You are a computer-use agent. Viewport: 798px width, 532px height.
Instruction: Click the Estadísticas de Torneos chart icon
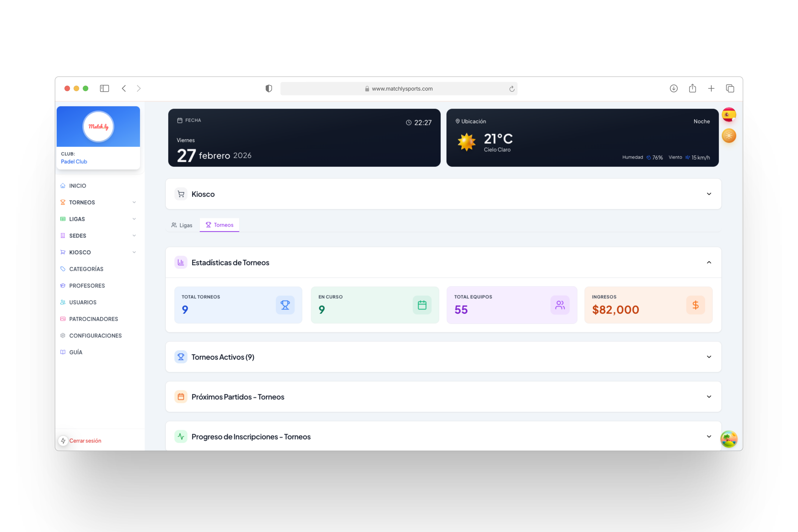coord(181,262)
